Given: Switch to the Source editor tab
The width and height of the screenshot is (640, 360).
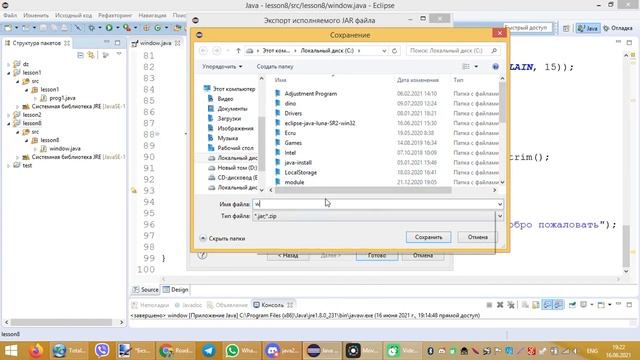Looking at the screenshot, I should (146, 290).
